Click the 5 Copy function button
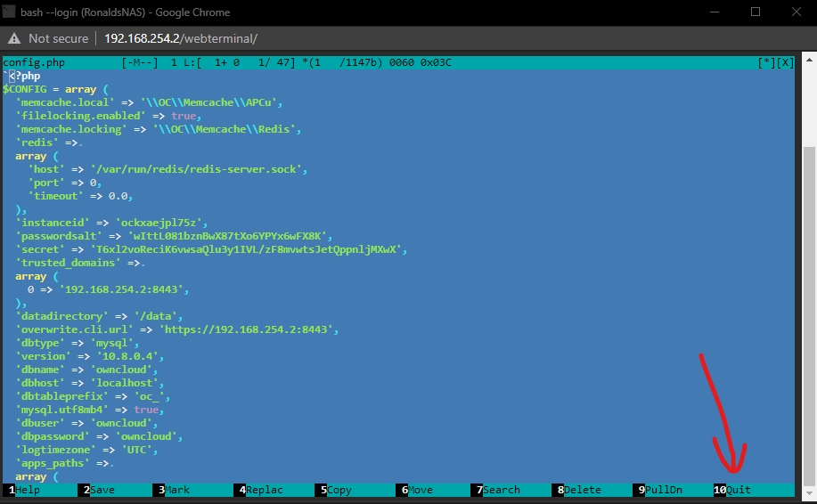 point(336,490)
